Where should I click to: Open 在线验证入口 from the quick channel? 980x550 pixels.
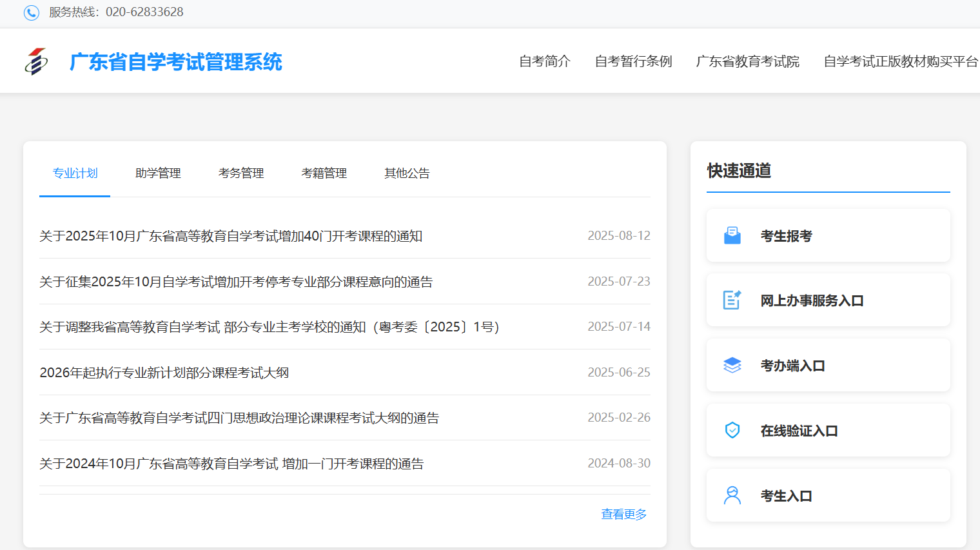799,429
